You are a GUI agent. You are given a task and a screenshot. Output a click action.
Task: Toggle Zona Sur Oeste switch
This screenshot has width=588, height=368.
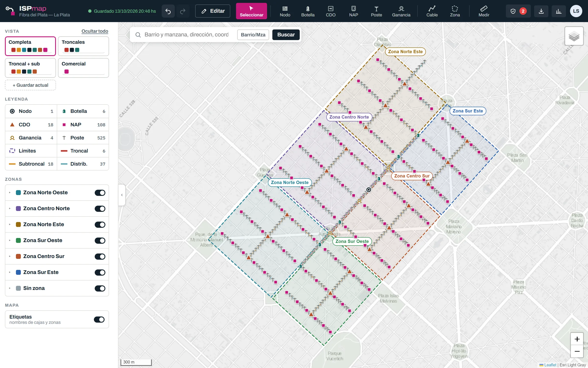[100, 240]
